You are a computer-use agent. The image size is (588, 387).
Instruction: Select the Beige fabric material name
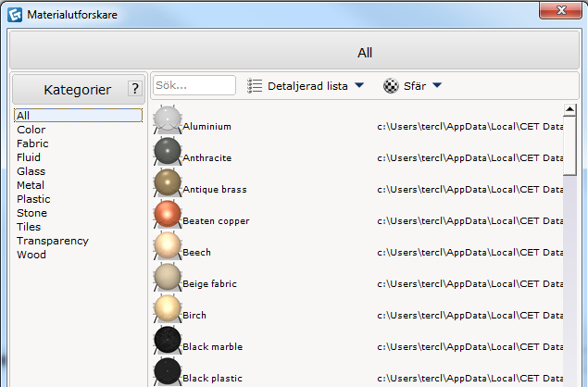pos(210,284)
